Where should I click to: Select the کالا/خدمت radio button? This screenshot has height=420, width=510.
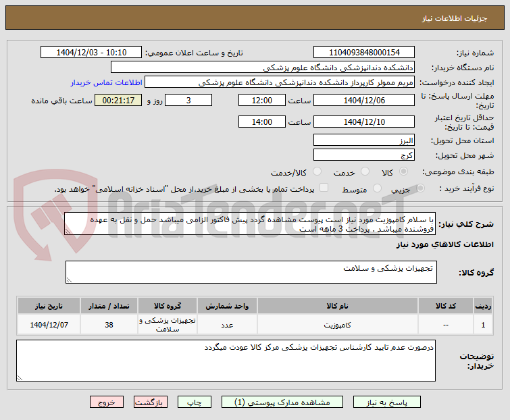(x=317, y=172)
